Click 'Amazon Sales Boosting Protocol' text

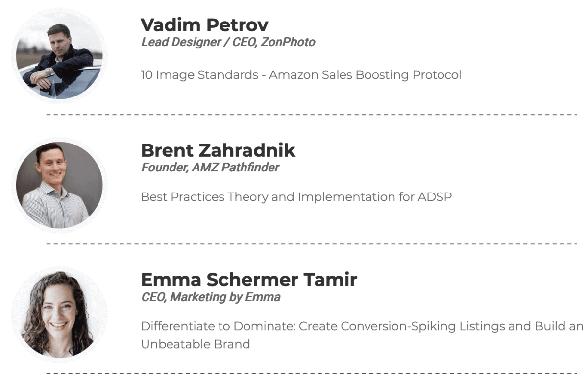point(365,75)
